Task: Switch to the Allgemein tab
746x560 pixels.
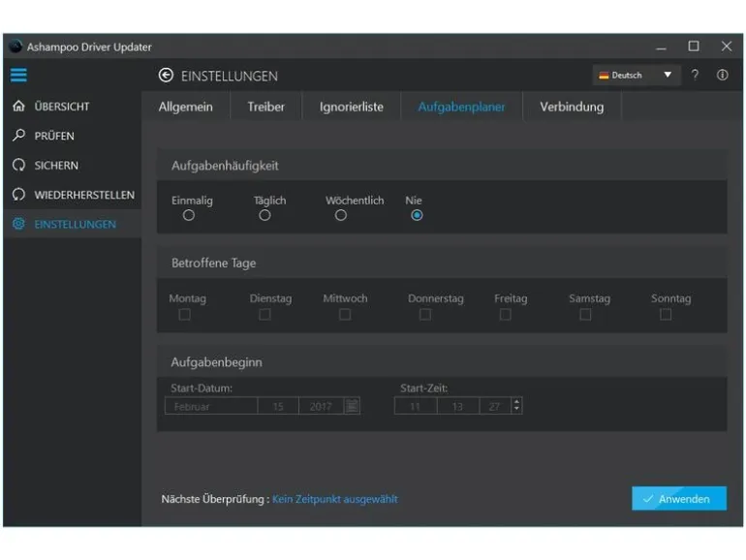Action: click(186, 107)
